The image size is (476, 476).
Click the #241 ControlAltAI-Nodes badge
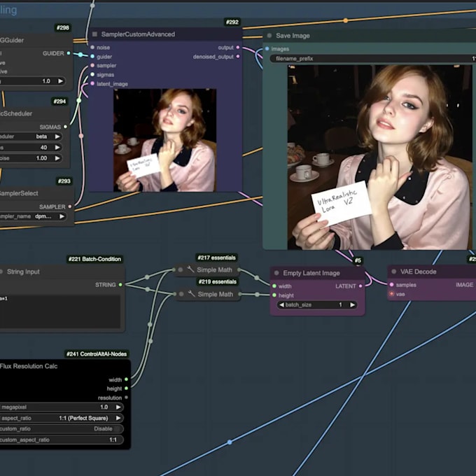pyautogui.click(x=97, y=354)
